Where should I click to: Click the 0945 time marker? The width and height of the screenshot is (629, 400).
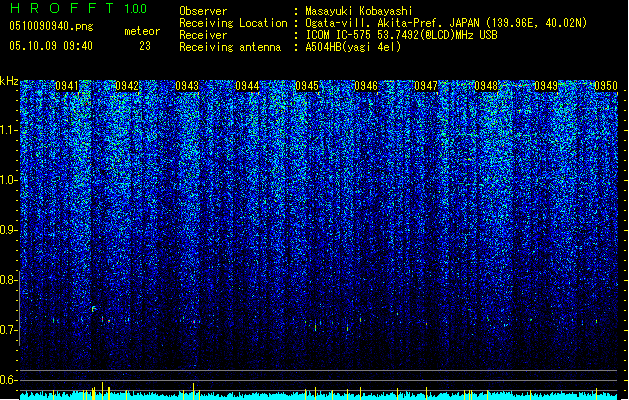307,86
